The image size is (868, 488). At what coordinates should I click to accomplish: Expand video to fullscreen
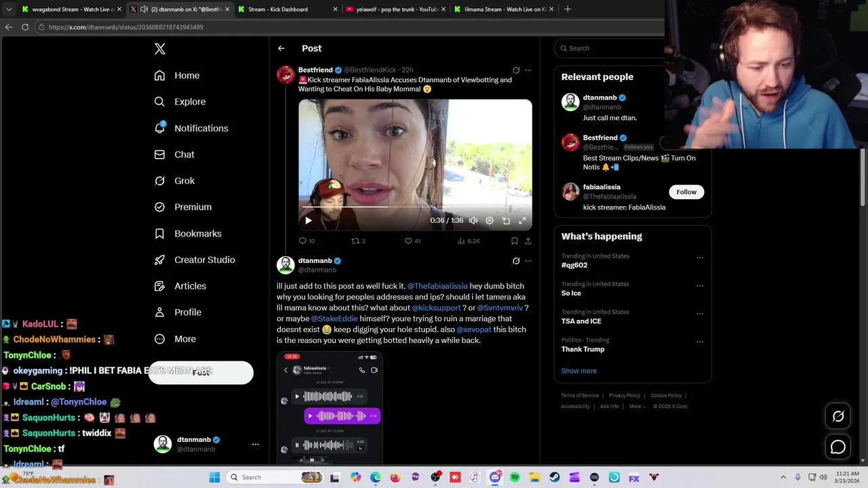[x=522, y=220]
